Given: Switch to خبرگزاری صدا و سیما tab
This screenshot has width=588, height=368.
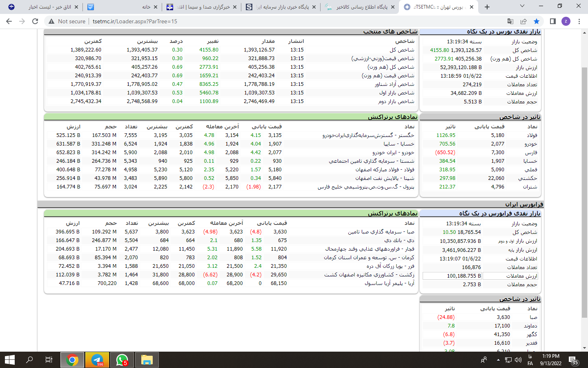Looking at the screenshot, I should tap(201, 7).
